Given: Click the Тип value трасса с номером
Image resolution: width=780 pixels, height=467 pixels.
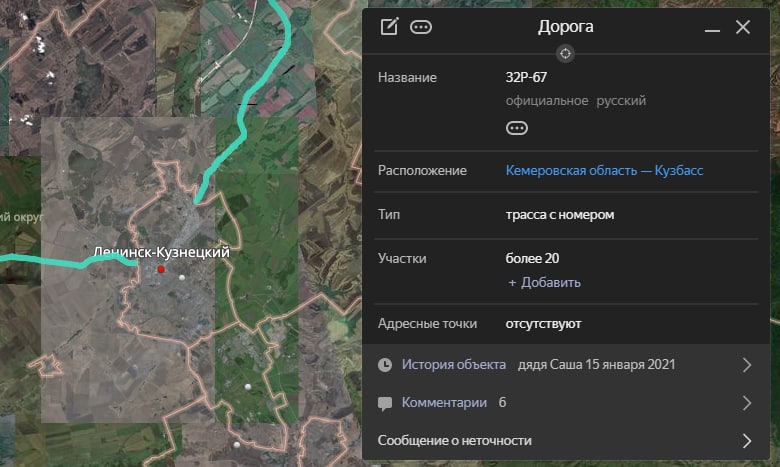Looking at the screenshot, I should pos(560,215).
